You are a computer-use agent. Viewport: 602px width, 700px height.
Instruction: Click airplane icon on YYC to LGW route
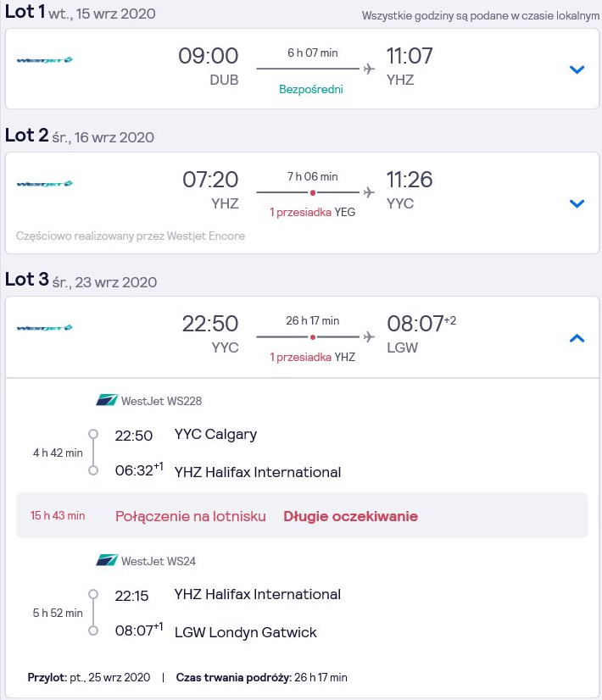tap(369, 336)
